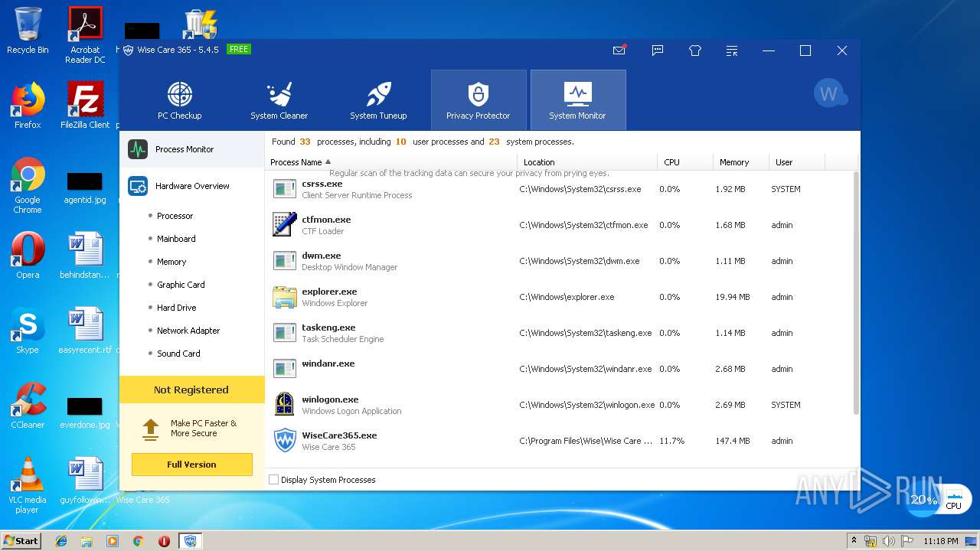
Task: Click the Not Registered banner
Action: click(x=191, y=390)
